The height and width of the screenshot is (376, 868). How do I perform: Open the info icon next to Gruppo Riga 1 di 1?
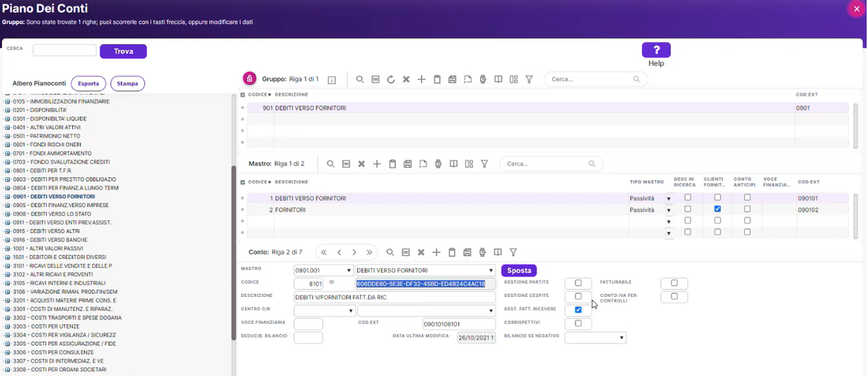332,80
